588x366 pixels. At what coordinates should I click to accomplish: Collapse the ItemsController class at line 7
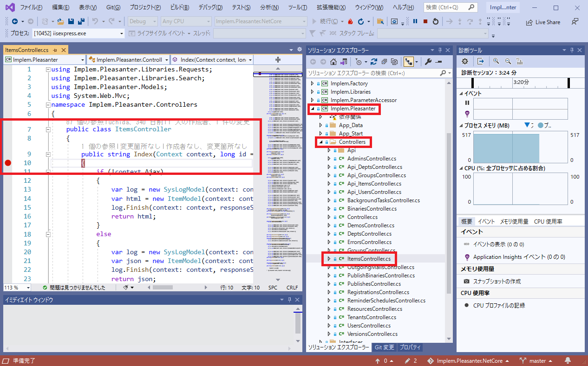(48, 129)
